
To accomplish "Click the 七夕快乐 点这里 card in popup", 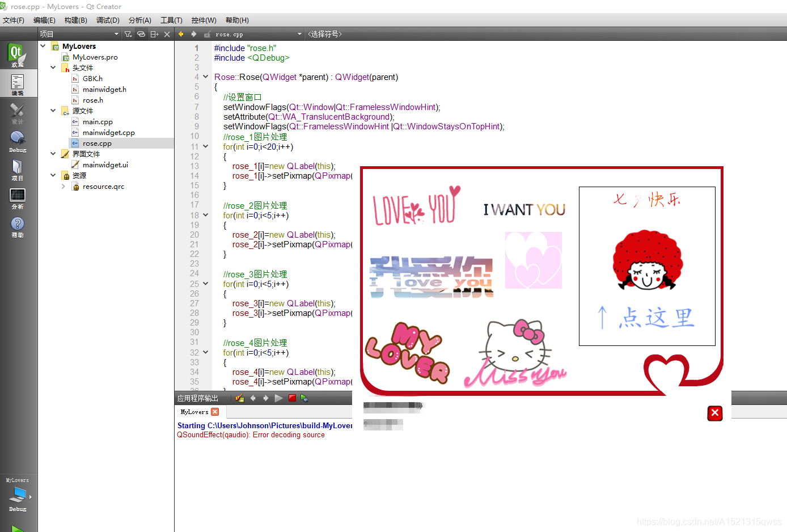I will pyautogui.click(x=647, y=266).
